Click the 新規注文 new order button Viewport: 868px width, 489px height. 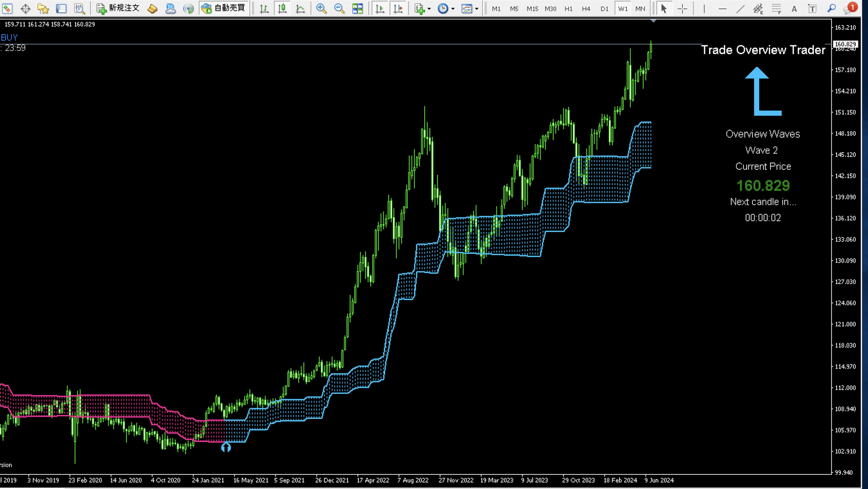(x=118, y=8)
